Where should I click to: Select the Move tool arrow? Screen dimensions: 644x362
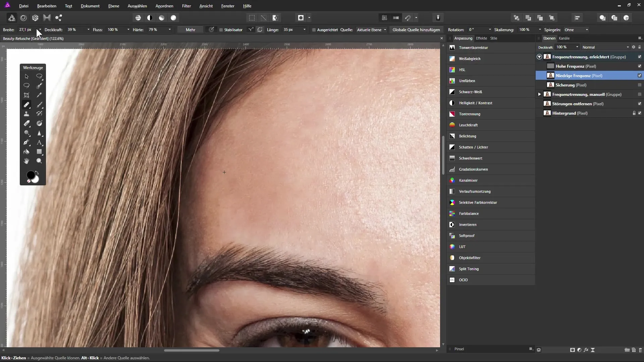point(26,76)
